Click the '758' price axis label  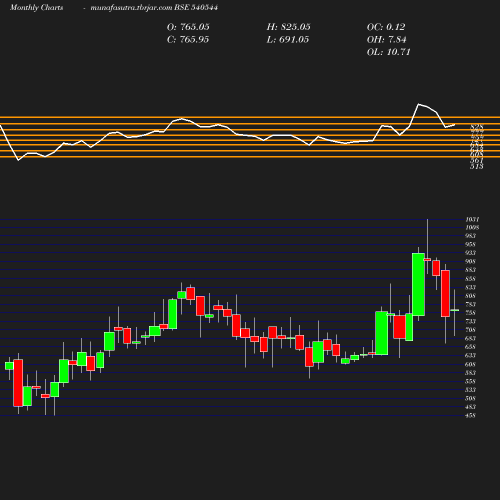tap(471, 313)
